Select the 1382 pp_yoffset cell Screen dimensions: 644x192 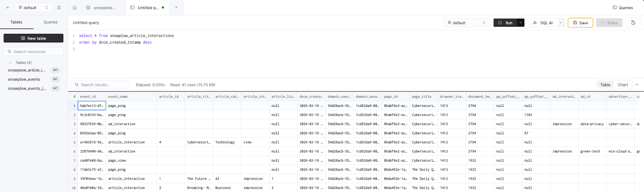(x=536, y=115)
